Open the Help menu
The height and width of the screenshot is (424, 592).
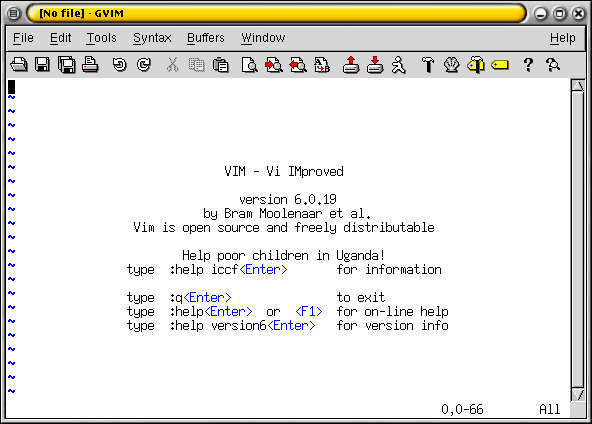click(563, 38)
